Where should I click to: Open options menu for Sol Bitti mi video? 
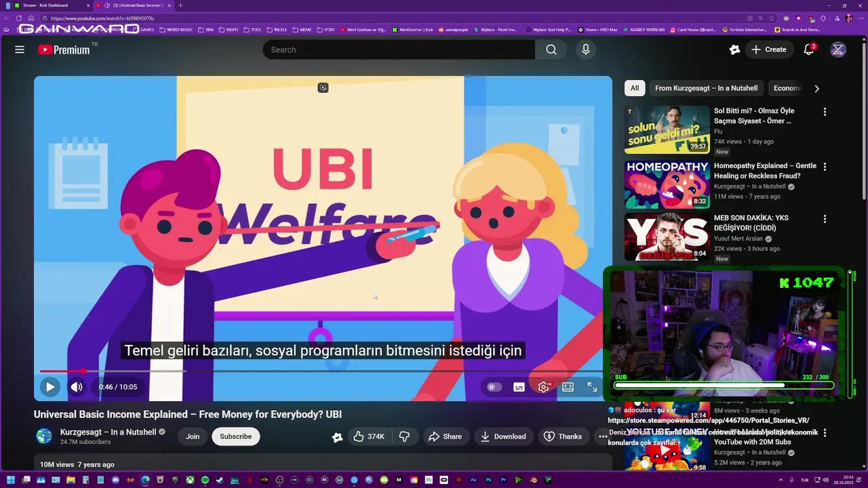825,112
